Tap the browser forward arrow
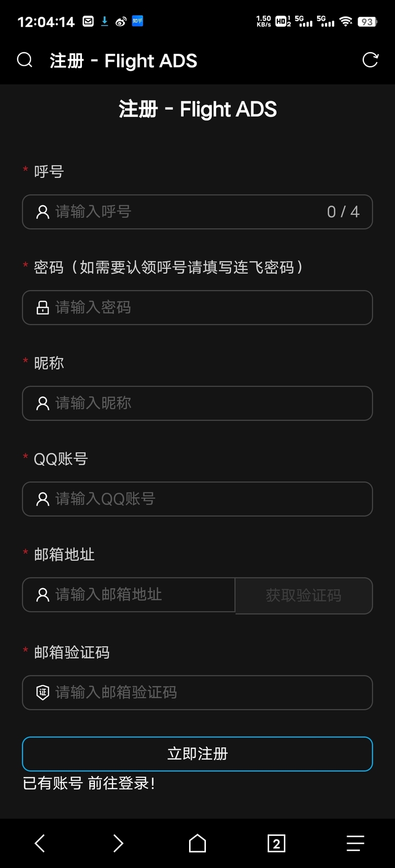395x868 pixels. tap(118, 843)
